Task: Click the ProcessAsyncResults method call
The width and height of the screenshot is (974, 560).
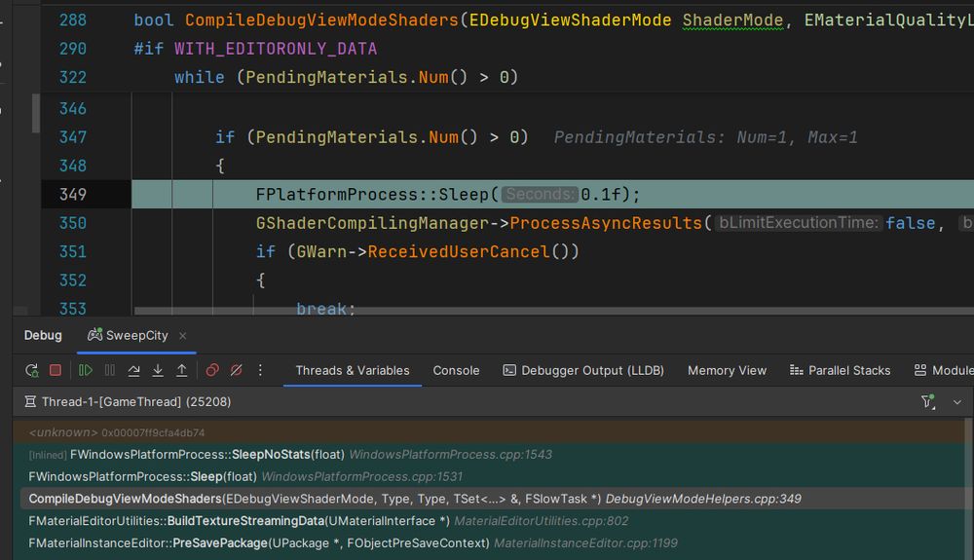Action: [x=605, y=223]
